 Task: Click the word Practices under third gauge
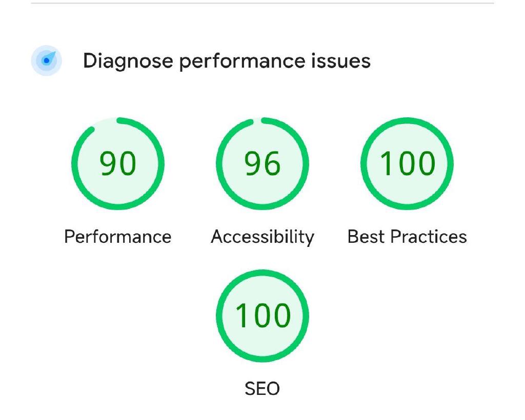click(x=429, y=237)
